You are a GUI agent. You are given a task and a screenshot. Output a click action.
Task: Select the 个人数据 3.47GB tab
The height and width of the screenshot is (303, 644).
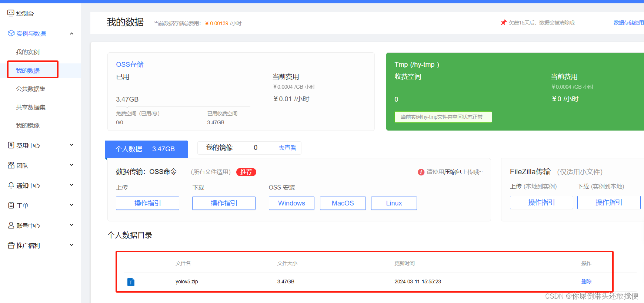point(146,149)
